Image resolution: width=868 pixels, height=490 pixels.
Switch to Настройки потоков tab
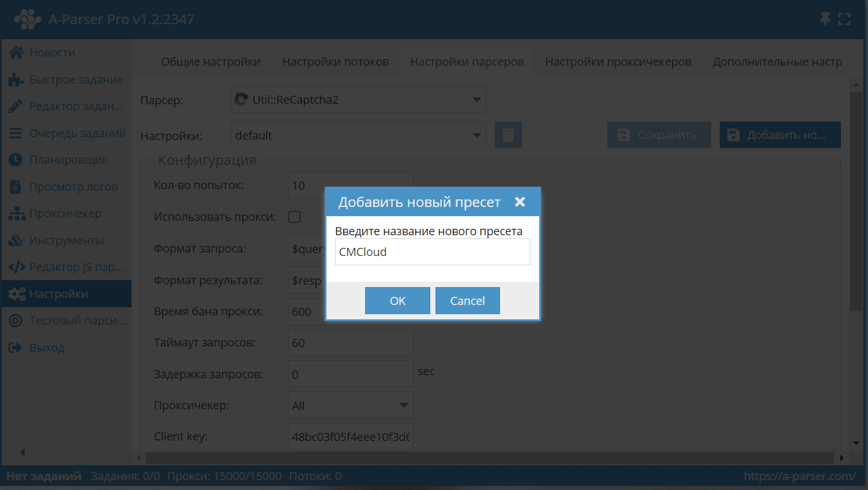(336, 62)
